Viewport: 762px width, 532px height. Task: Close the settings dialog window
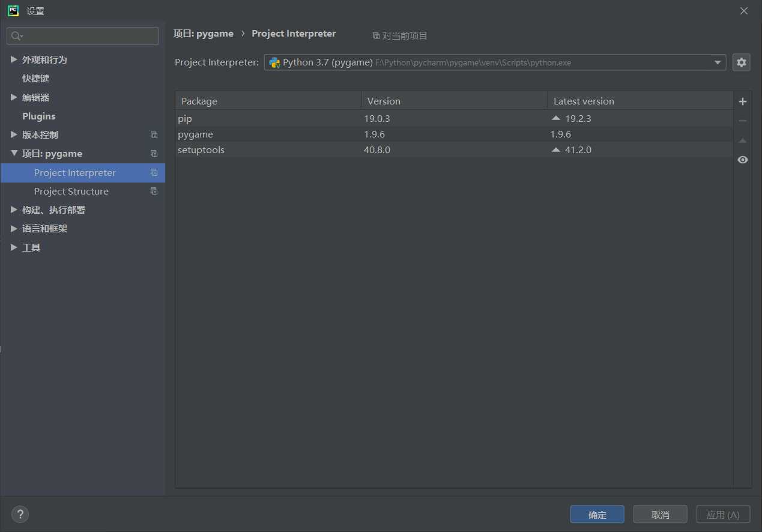click(x=744, y=11)
